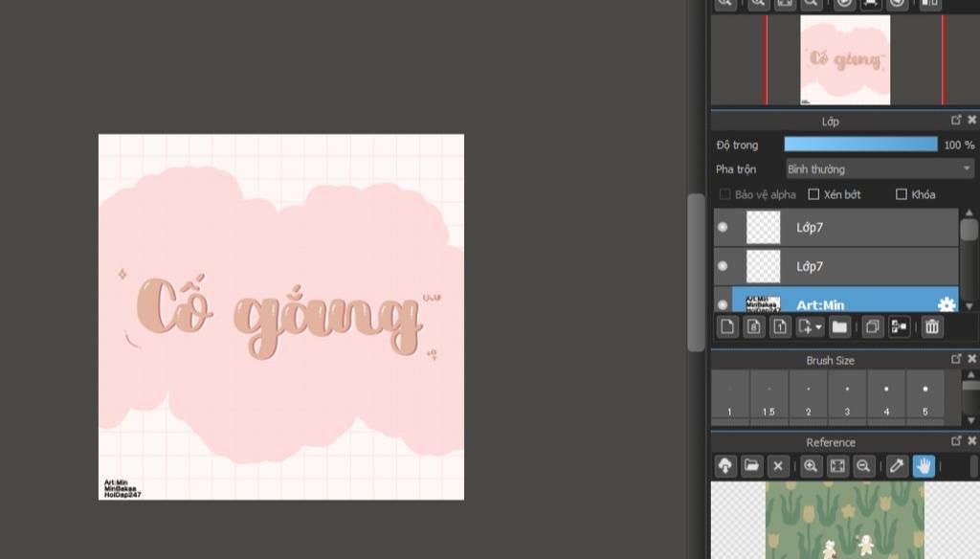
Task: Click the Cố gắng text on canvas
Action: [x=278, y=316]
